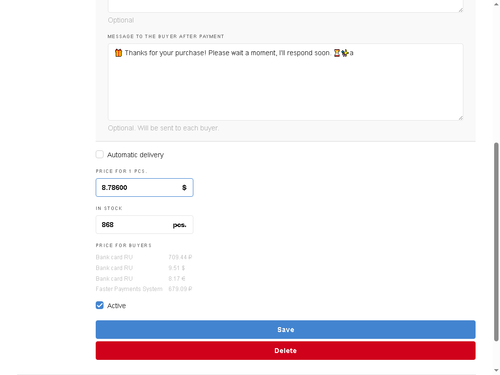Image resolution: width=500 pixels, height=375 pixels.
Task: Click the Active label text
Action: (x=116, y=306)
